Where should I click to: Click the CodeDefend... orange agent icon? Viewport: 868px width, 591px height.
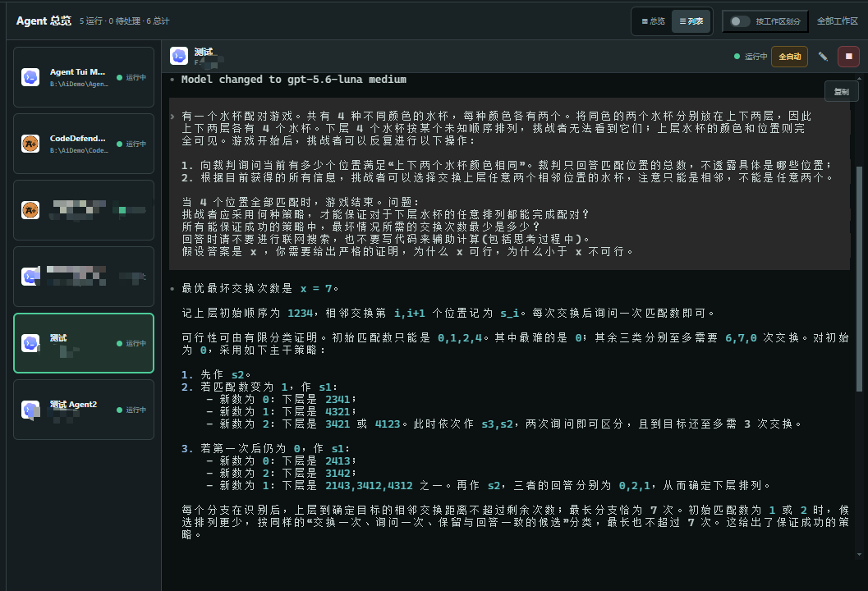pos(30,144)
